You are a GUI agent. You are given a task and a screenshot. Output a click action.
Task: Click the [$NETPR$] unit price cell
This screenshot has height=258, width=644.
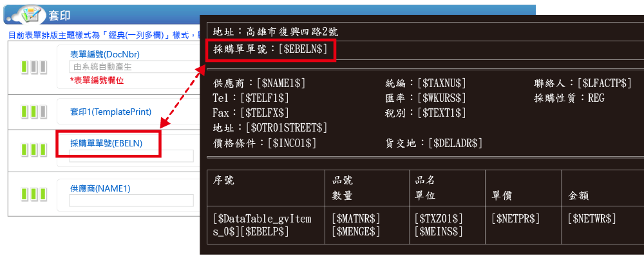[516, 219]
